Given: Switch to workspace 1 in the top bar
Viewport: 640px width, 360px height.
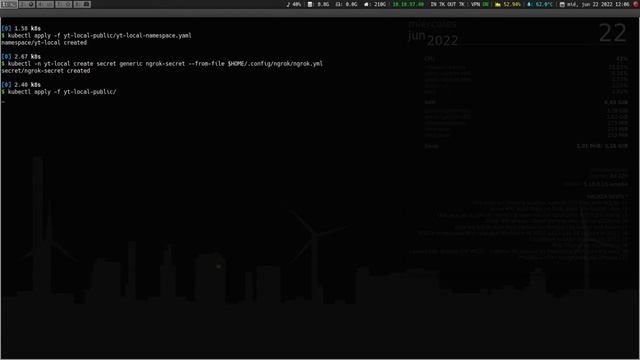Looking at the screenshot, I should pyautogui.click(x=9, y=4).
